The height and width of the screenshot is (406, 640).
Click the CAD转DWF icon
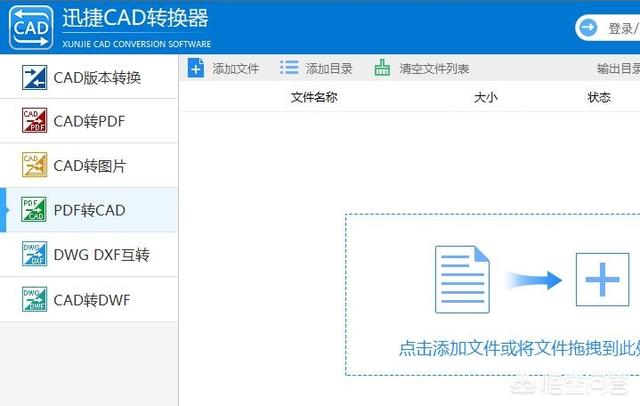(x=34, y=299)
